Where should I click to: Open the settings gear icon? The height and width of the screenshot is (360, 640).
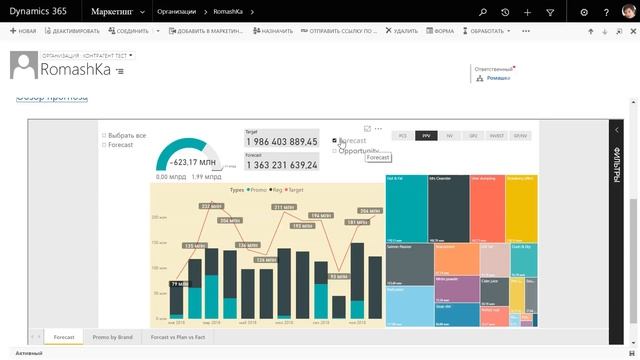coord(584,12)
